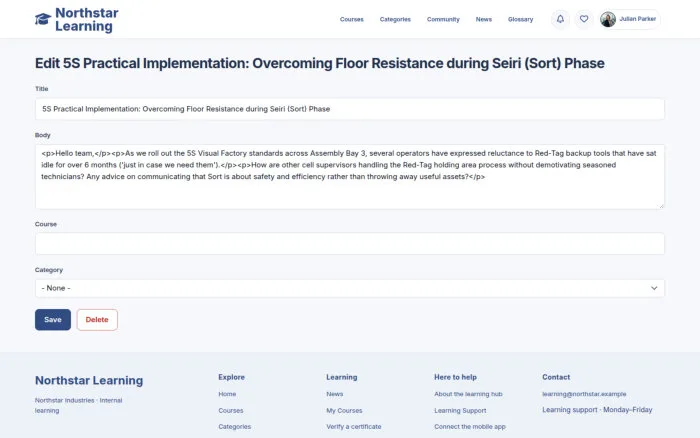Click the Northstar Learning header brand text
Screen dimensions: 700x438
click(87, 20)
